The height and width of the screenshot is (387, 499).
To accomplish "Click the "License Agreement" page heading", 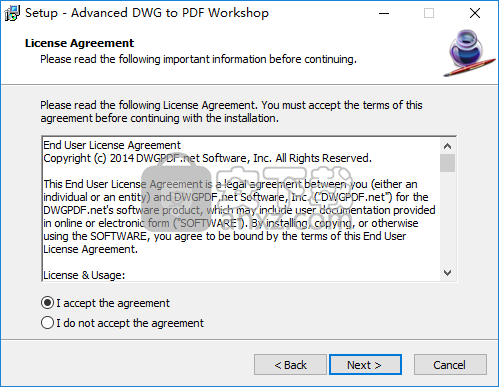I will pos(79,43).
